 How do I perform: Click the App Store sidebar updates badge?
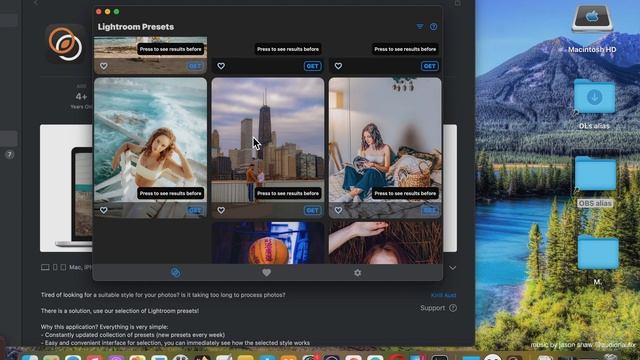click(x=9, y=155)
